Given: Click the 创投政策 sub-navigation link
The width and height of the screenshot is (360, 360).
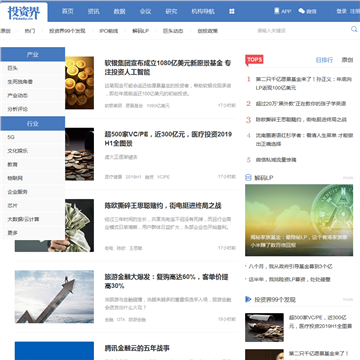Looking at the screenshot, I should pos(208,31).
